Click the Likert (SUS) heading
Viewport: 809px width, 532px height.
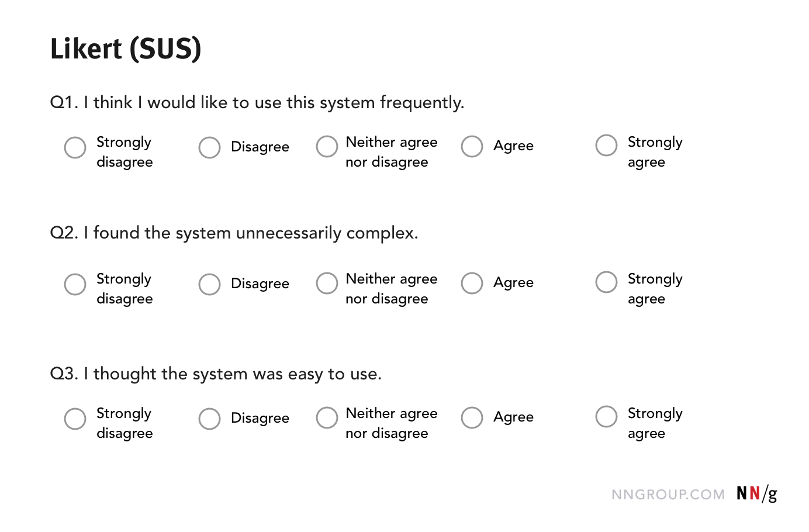pyautogui.click(x=126, y=49)
